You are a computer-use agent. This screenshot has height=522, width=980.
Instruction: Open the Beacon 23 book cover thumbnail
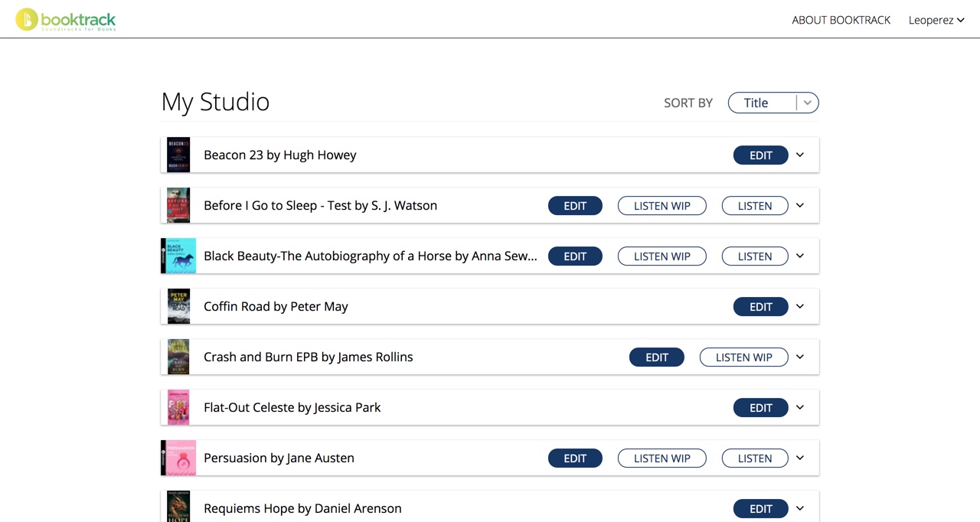(178, 155)
